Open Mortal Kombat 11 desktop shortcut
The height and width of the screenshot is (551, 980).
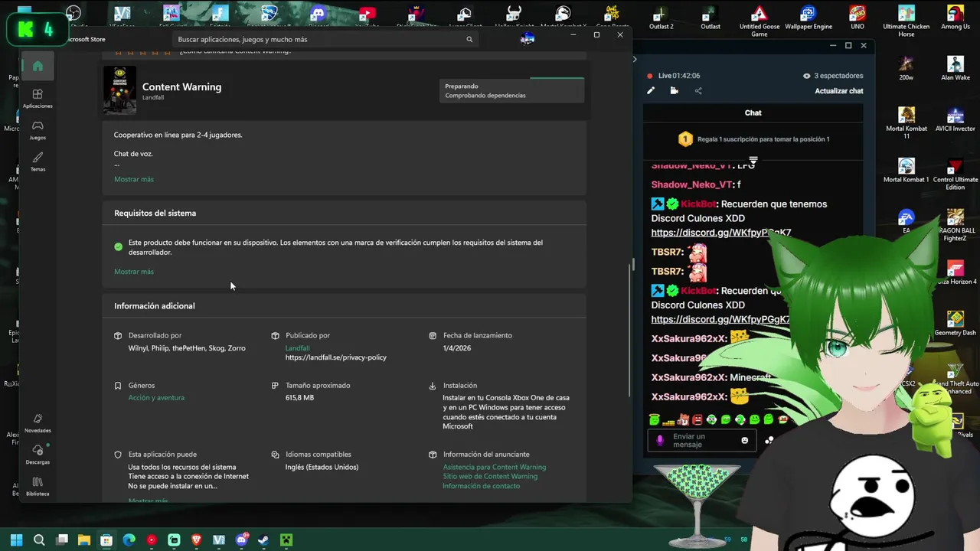(x=906, y=122)
